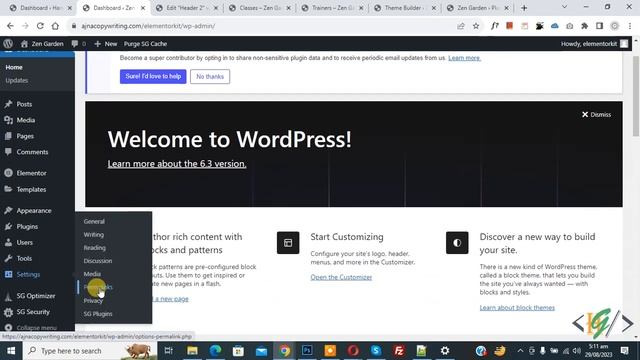The image size is (640, 360).
Task: Reload the page
Action: pos(40,26)
